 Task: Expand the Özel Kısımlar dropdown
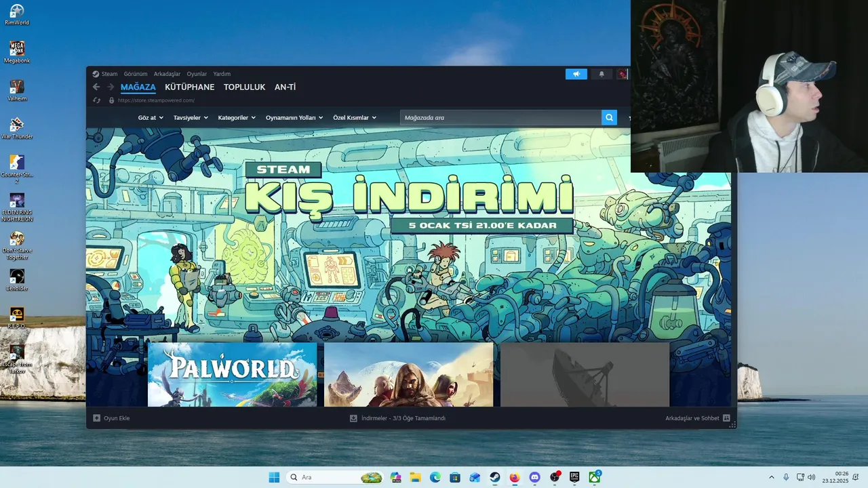pos(355,118)
